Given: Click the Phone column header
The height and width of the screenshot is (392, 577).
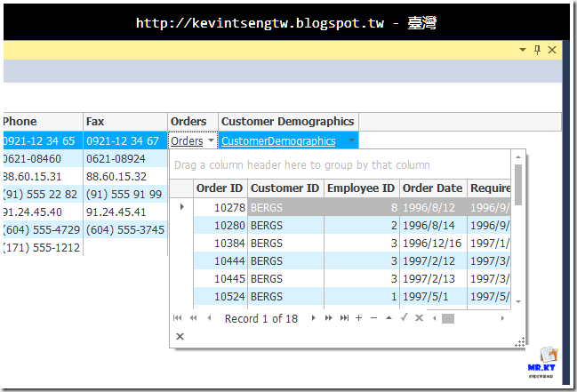Looking at the screenshot, I should click(43, 122).
